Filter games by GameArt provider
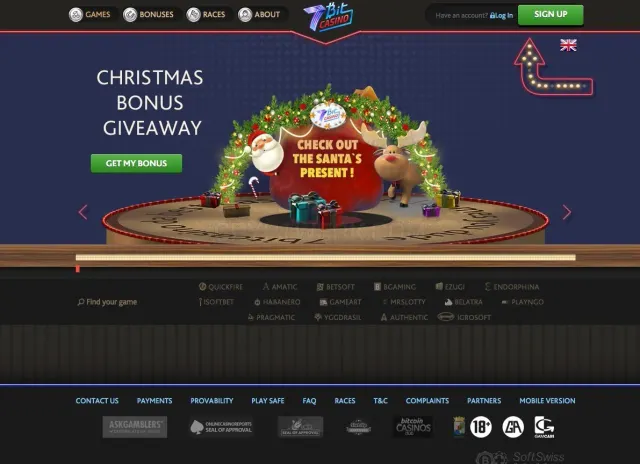 [x=340, y=302]
